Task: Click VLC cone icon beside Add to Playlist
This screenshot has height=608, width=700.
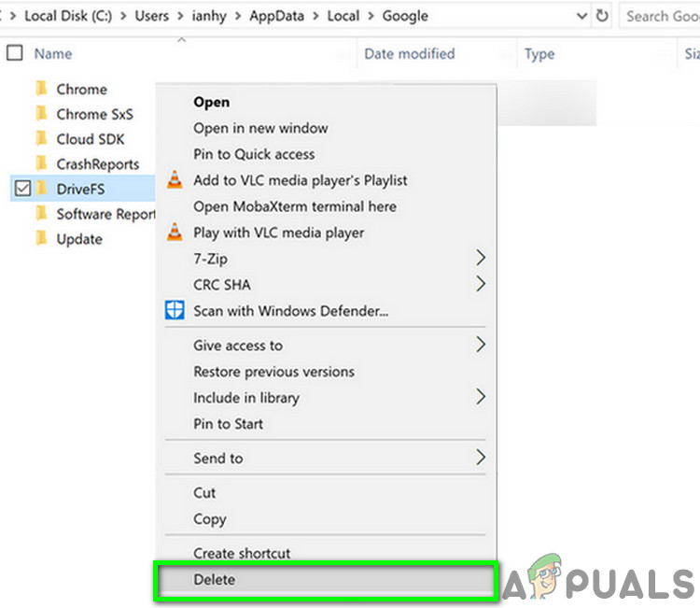Action: pos(175,180)
